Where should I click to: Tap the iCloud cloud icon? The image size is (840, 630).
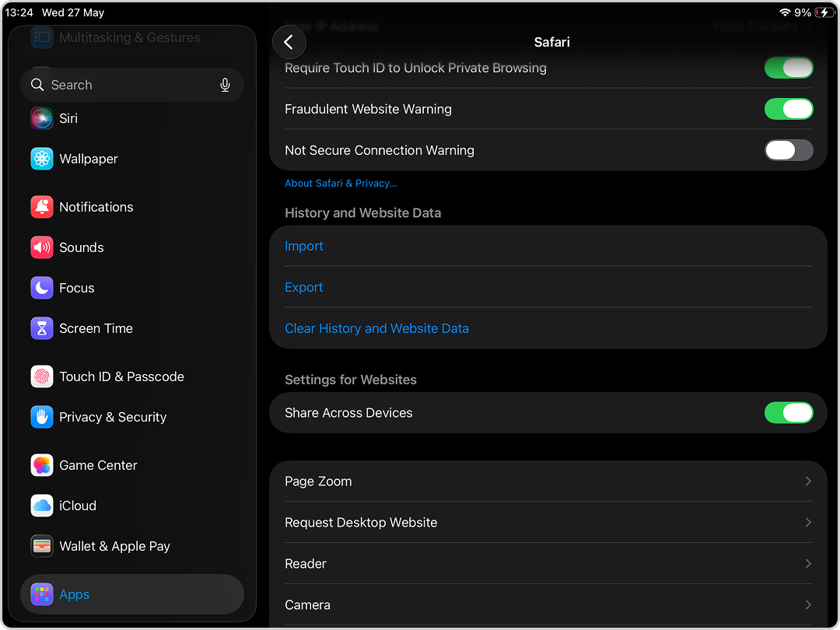pyautogui.click(x=42, y=506)
